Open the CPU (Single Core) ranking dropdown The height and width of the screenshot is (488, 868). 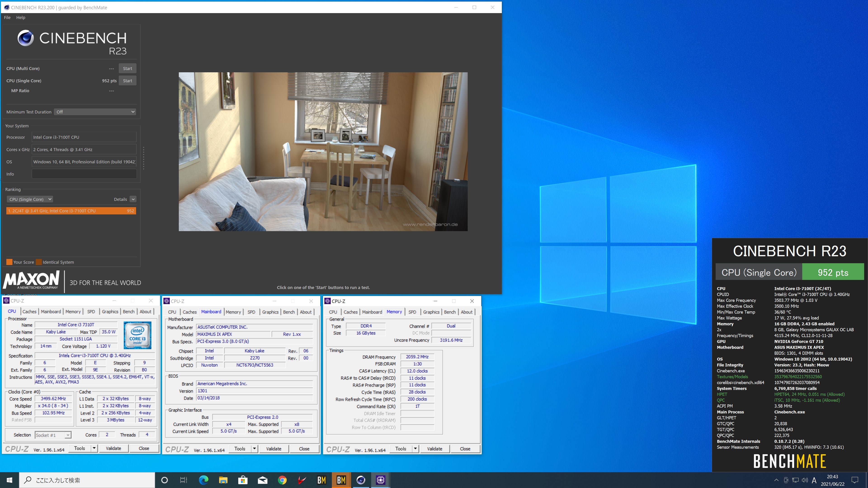tap(30, 199)
